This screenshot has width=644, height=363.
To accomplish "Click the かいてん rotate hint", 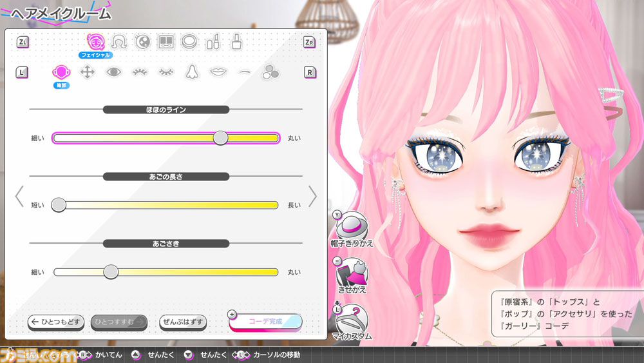I will coord(100,355).
